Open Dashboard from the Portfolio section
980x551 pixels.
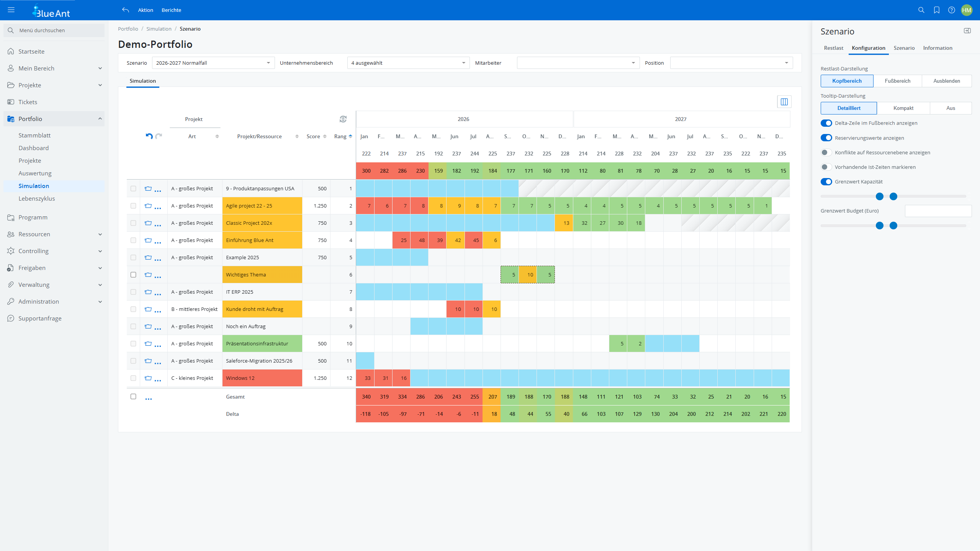(33, 148)
